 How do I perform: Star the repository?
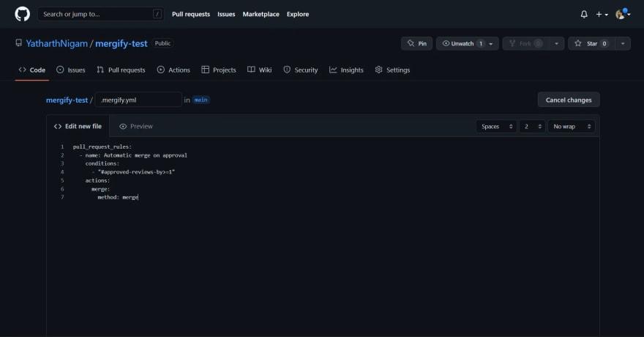click(x=591, y=43)
